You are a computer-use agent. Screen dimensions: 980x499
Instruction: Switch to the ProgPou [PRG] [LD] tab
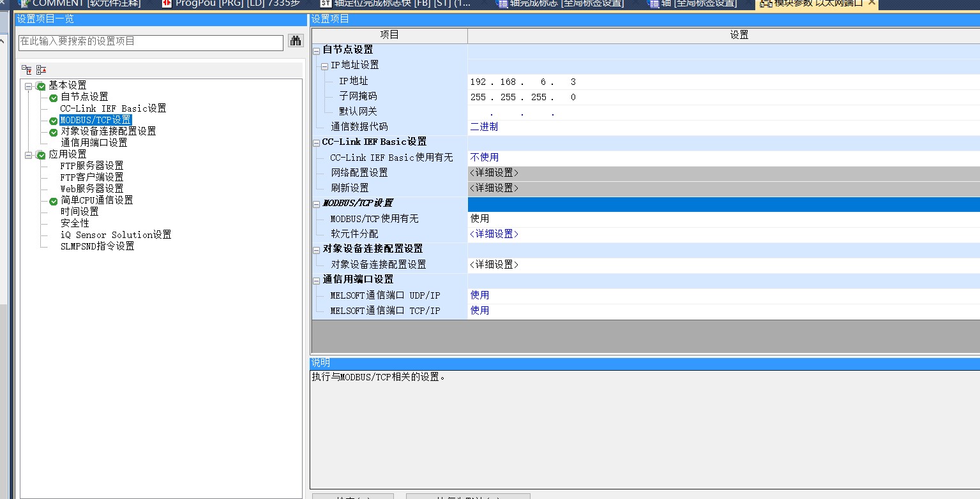230,4
